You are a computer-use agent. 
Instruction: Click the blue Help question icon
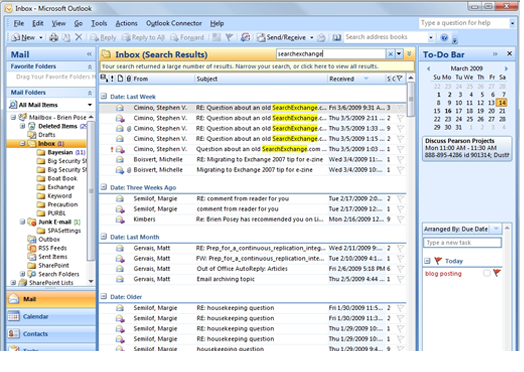[x=444, y=37]
